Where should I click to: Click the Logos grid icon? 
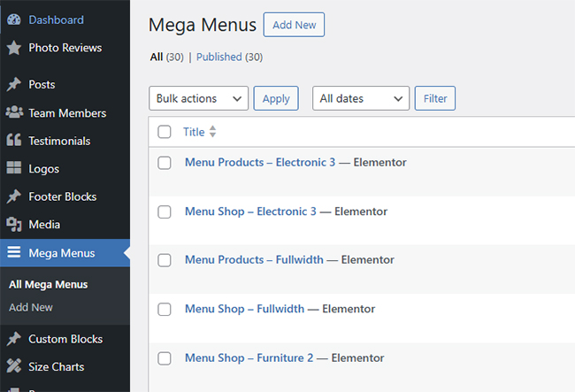click(x=14, y=168)
